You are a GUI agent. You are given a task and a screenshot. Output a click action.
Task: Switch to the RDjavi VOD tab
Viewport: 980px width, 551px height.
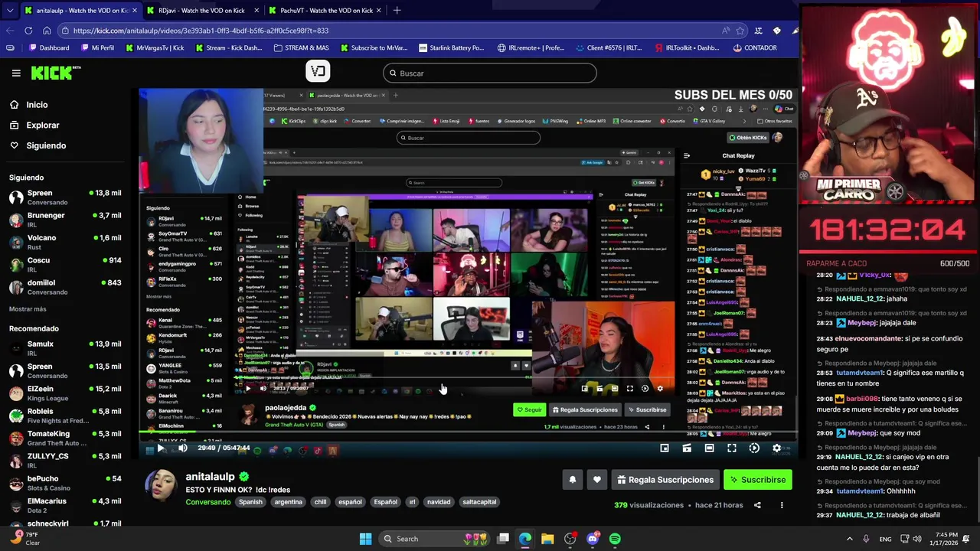(201, 11)
